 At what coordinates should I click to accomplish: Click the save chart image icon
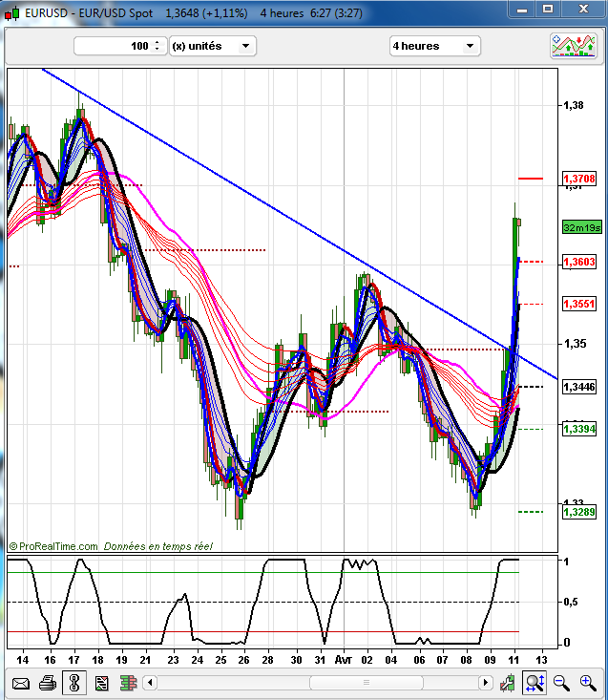click(102, 683)
